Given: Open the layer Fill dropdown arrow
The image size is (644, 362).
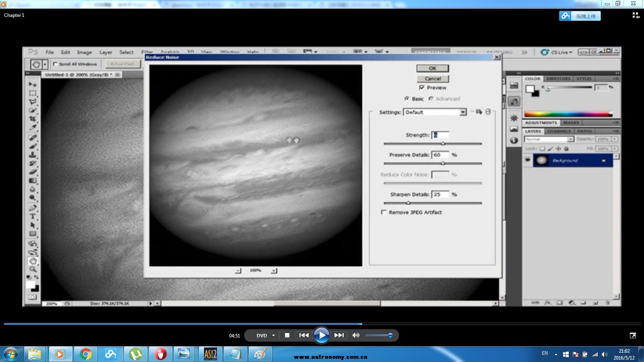Looking at the screenshot, I should [x=615, y=149].
